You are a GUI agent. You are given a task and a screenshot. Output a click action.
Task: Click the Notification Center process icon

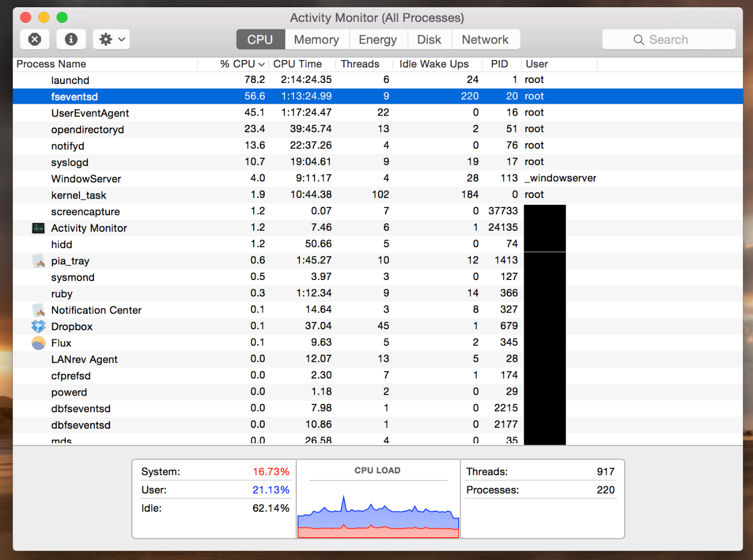[38, 310]
